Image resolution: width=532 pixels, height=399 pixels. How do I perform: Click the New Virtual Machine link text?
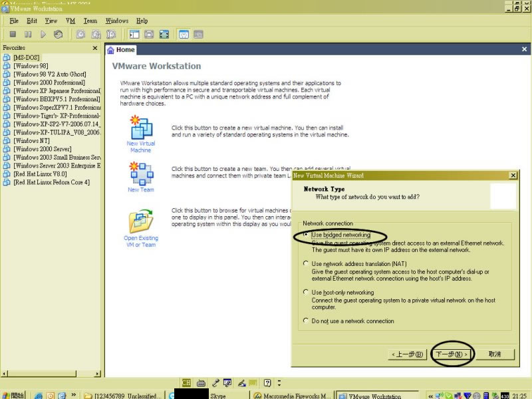click(x=141, y=146)
